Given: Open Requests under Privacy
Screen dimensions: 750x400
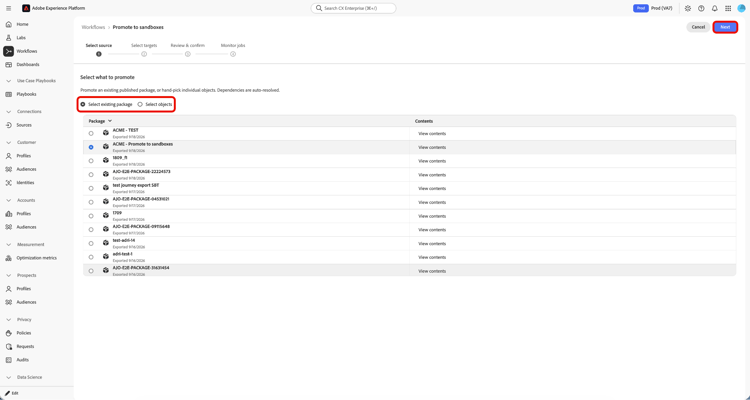Looking at the screenshot, I should coord(25,346).
